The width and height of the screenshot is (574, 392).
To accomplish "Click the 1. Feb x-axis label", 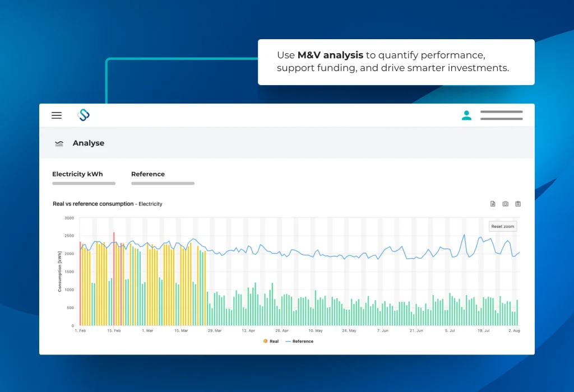I will 80,331.
